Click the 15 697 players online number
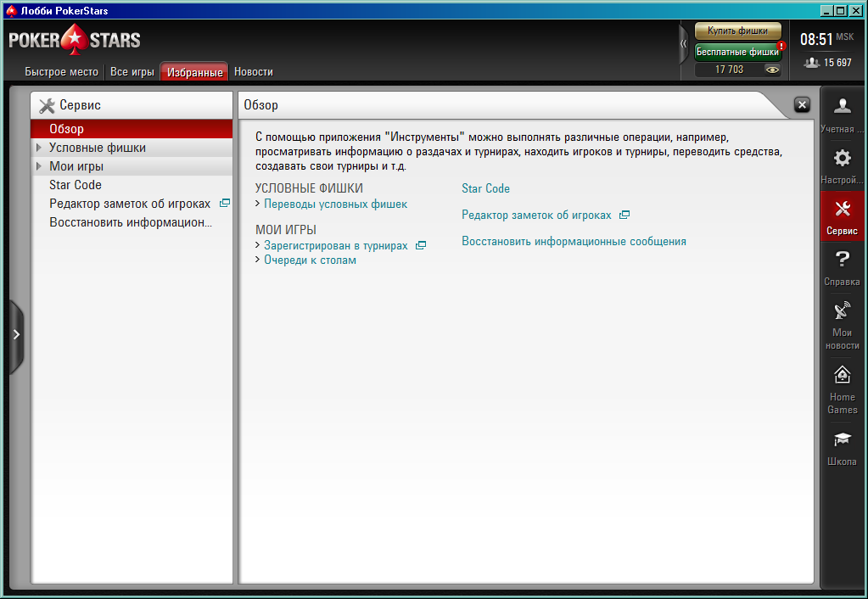The height and width of the screenshot is (599, 868). 837,63
